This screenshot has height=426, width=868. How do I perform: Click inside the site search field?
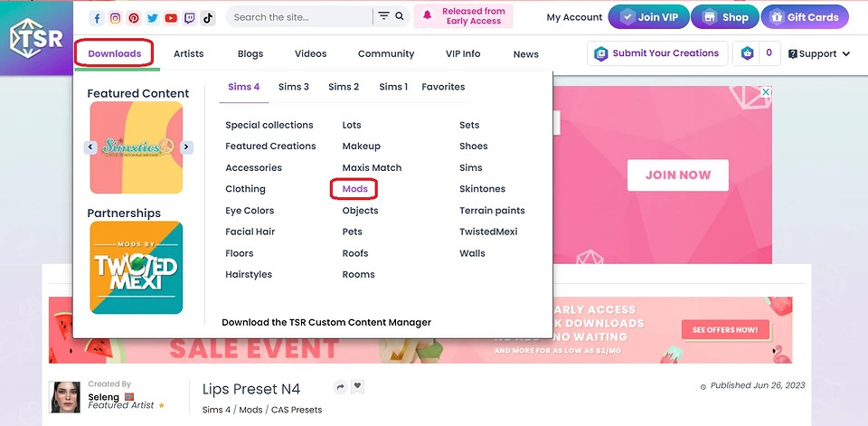click(x=298, y=16)
